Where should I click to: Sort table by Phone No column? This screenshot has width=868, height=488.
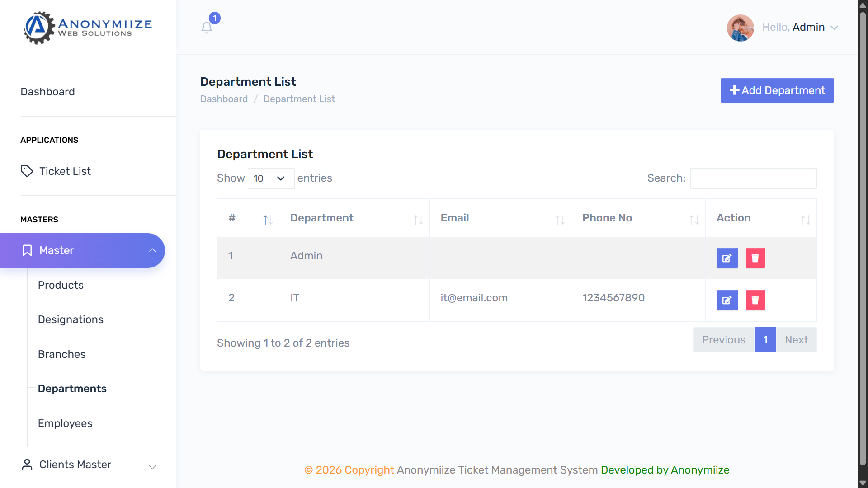tap(638, 218)
